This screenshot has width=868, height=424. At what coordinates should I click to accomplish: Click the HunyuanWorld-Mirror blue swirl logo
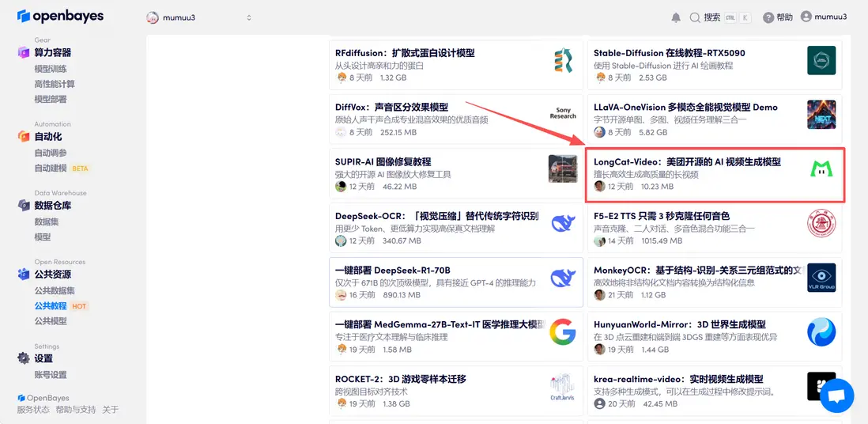[821, 331]
